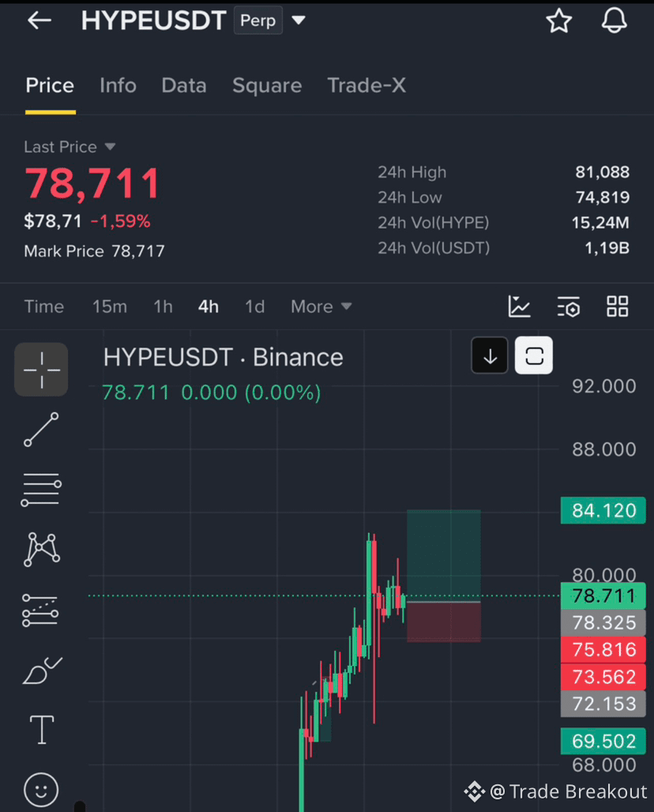Click the 75.816 red price label
The image size is (654, 812).
pos(603,650)
